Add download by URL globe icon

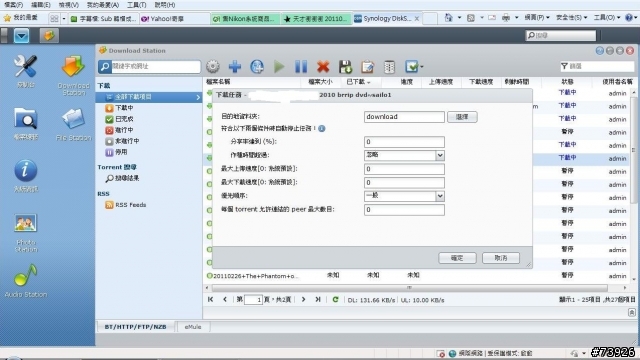(257, 67)
